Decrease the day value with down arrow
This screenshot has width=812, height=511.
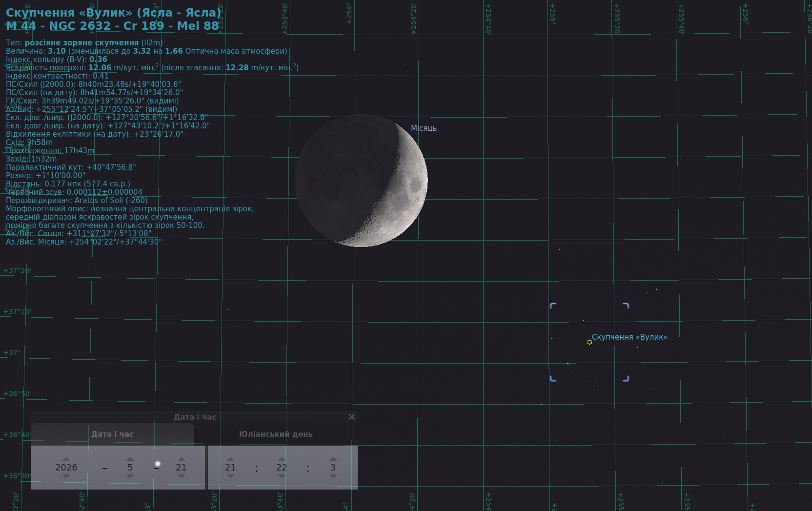(181, 476)
